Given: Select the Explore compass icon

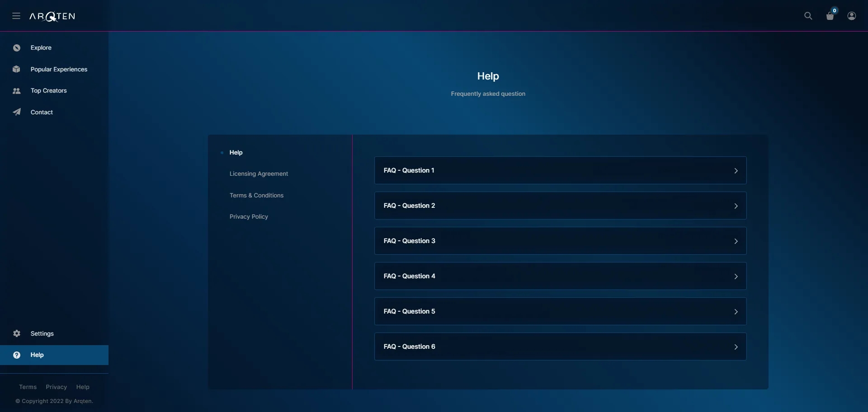Looking at the screenshot, I should pos(17,48).
